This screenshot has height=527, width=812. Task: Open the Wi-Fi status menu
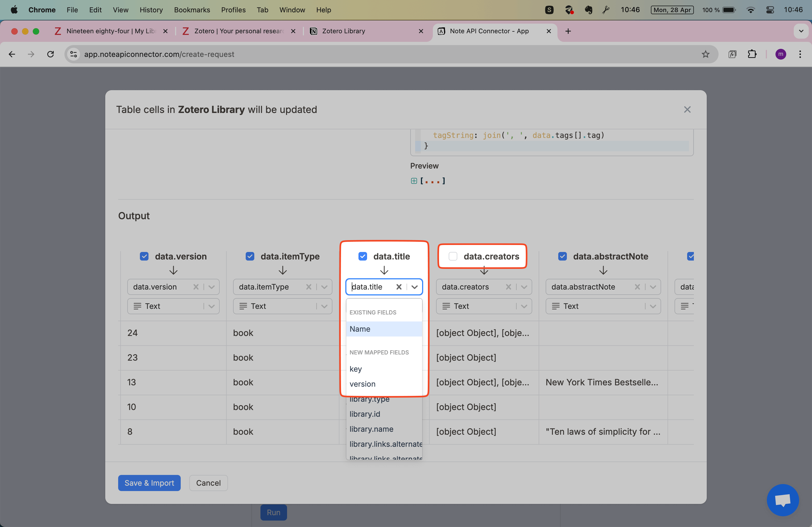pyautogui.click(x=750, y=10)
